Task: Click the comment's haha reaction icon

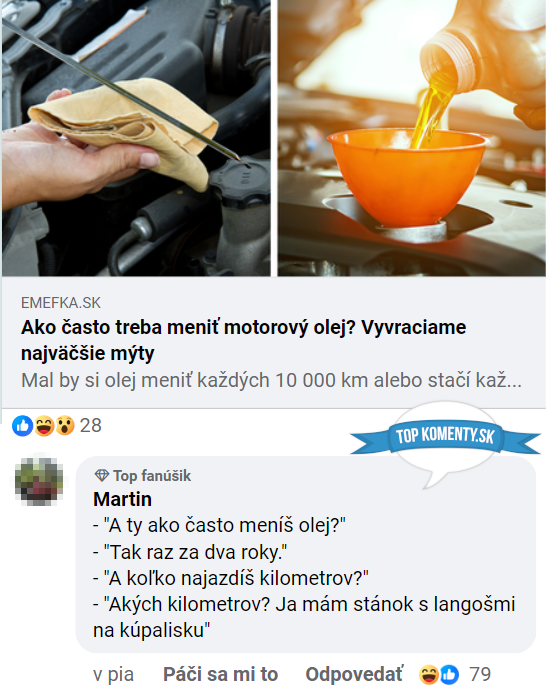Action: [x=428, y=675]
